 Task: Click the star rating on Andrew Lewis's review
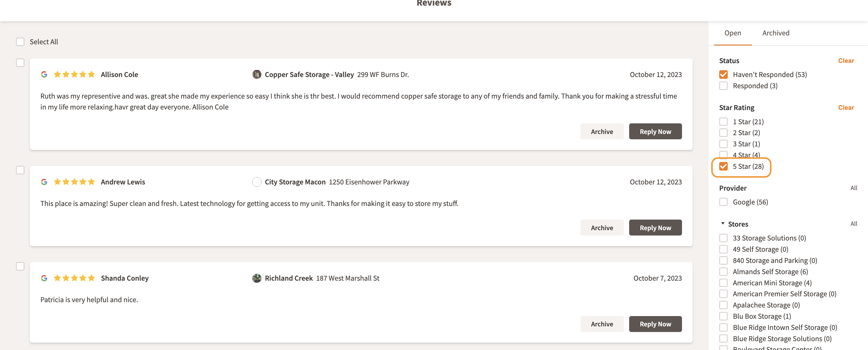click(x=74, y=182)
